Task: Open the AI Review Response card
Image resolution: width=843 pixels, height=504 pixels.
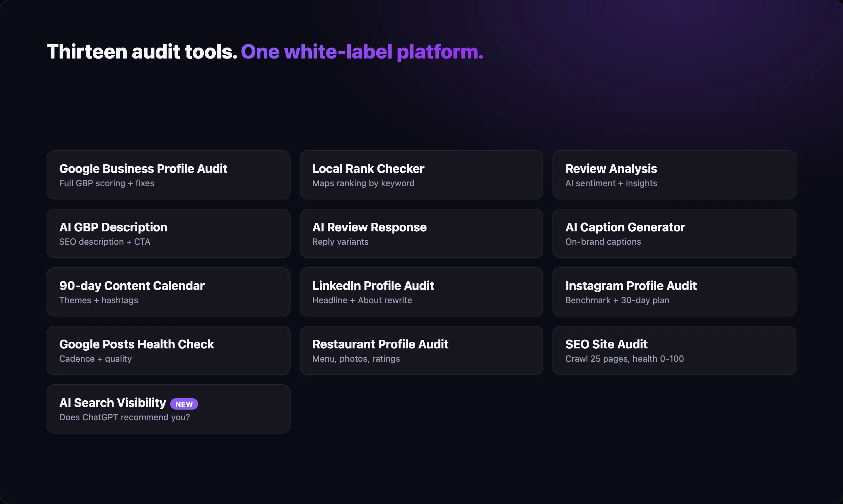Action: (421, 233)
